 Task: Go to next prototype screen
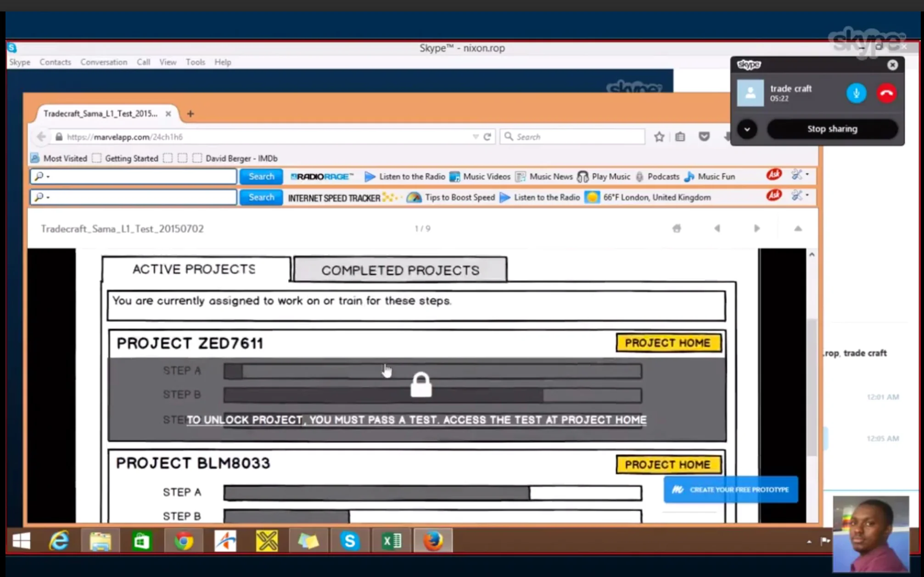pyautogui.click(x=757, y=228)
